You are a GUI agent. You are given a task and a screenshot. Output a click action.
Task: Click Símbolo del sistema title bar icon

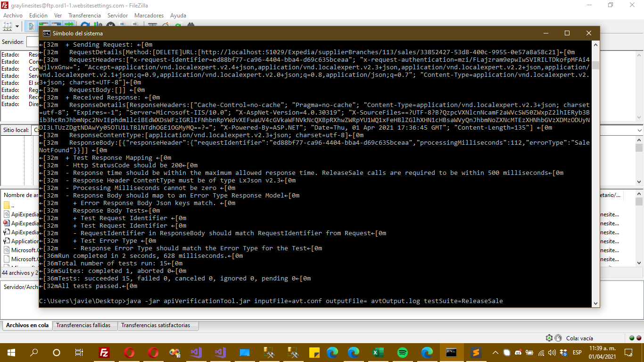click(47, 33)
